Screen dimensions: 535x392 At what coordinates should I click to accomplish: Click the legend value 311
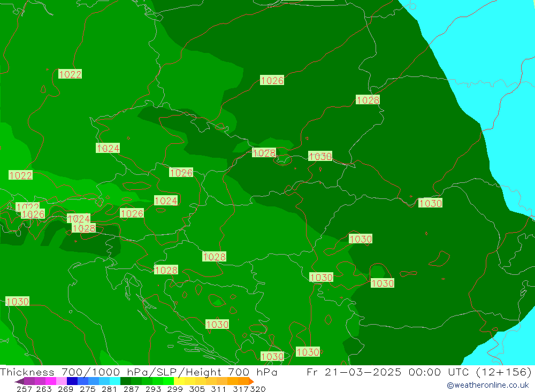(218, 389)
